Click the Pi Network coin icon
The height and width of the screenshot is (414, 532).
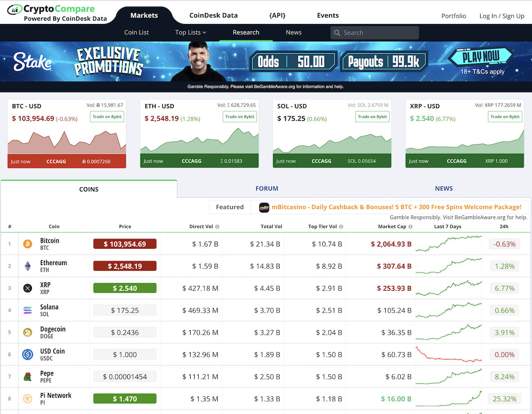click(27, 399)
